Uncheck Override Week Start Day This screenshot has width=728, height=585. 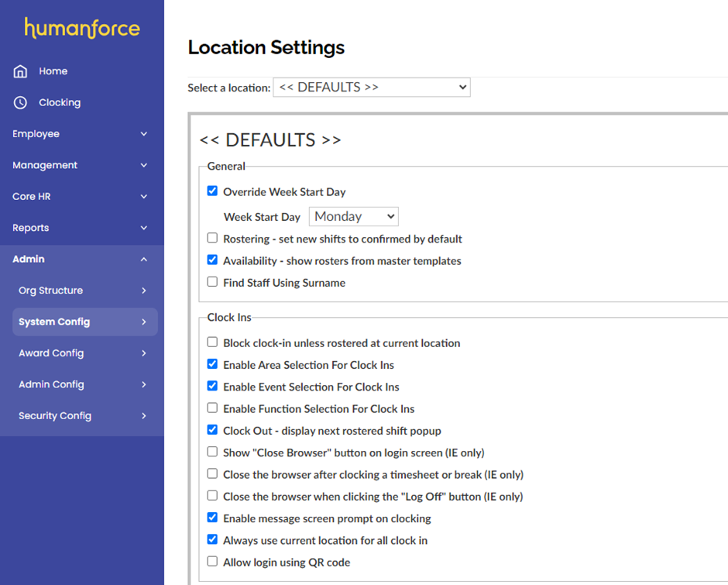pos(212,191)
